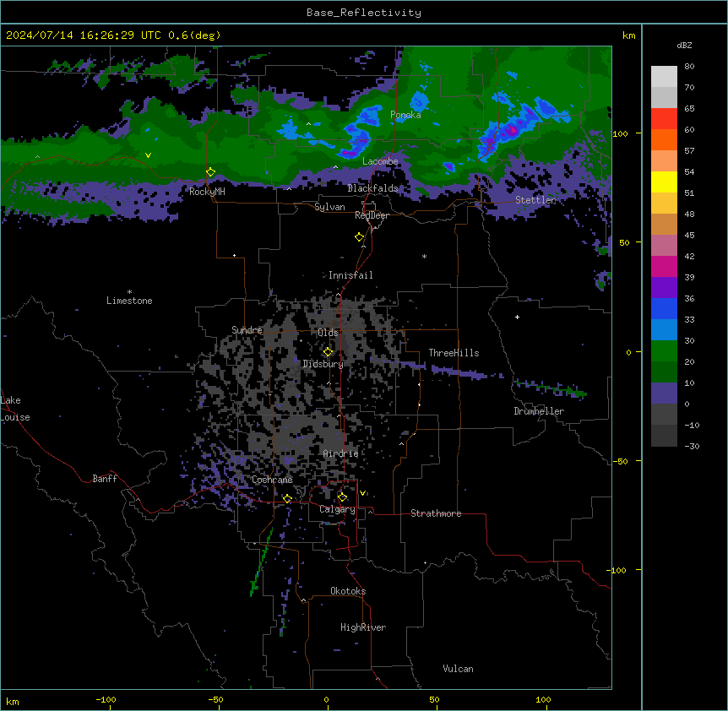Click the Strathmore city label
The height and width of the screenshot is (711, 728).
click(436, 513)
